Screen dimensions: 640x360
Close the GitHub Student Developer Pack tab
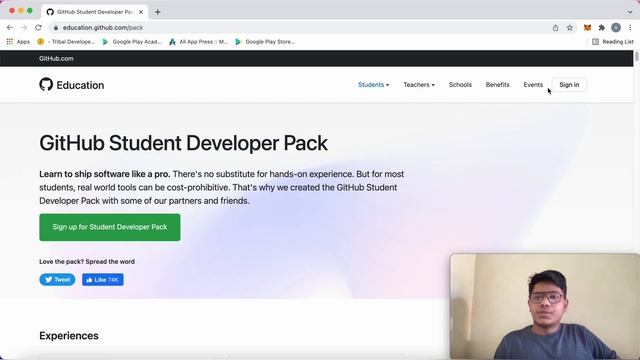[141, 12]
